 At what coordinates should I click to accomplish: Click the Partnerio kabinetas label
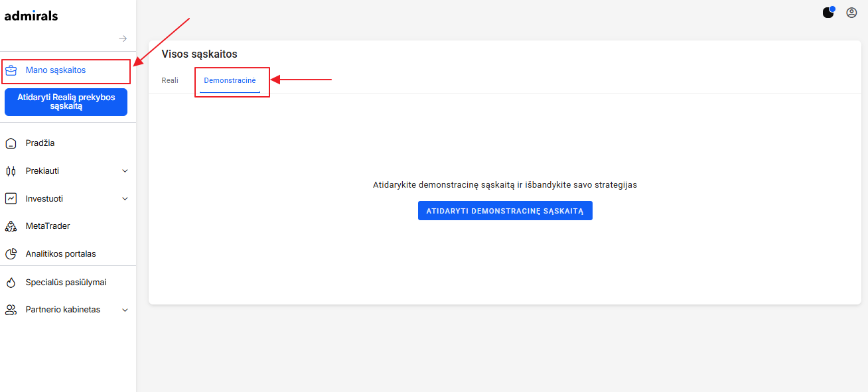(63, 310)
